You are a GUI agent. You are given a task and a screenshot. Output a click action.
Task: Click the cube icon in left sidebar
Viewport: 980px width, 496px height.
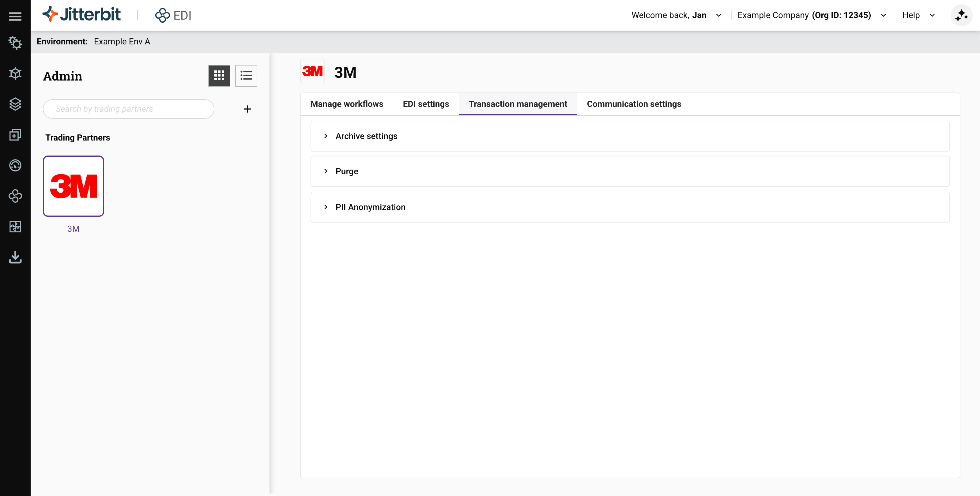point(15,73)
